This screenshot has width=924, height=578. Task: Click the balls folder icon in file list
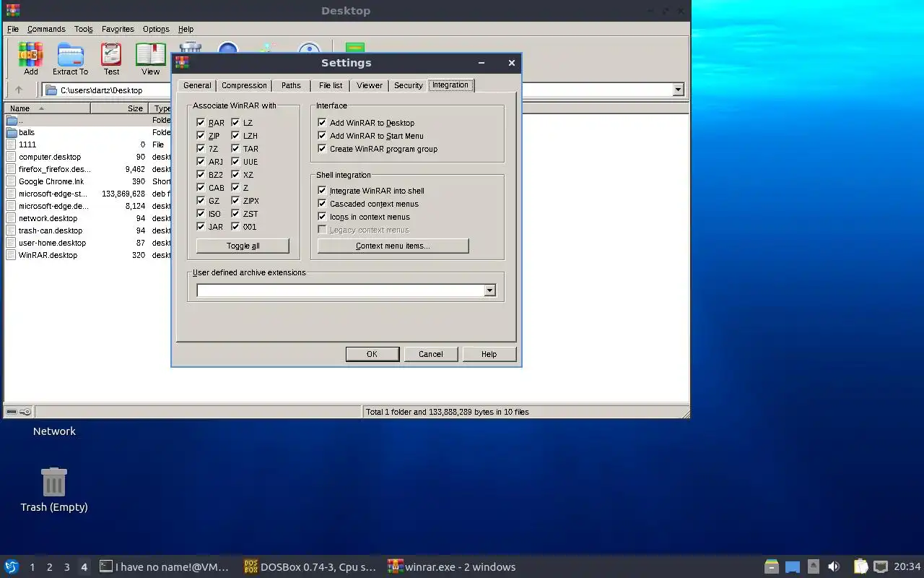pos(12,132)
